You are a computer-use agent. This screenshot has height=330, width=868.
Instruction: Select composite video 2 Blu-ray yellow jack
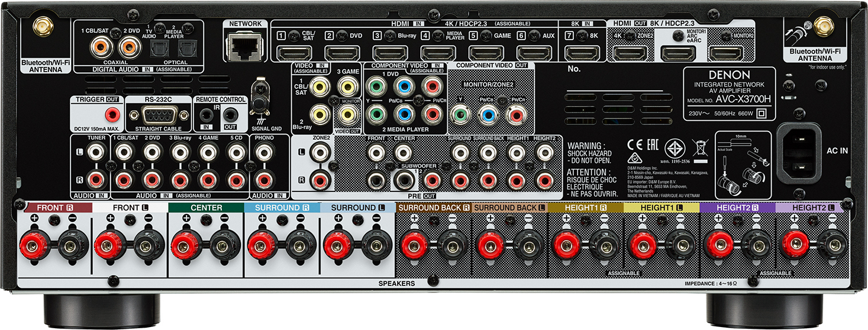(x=320, y=114)
